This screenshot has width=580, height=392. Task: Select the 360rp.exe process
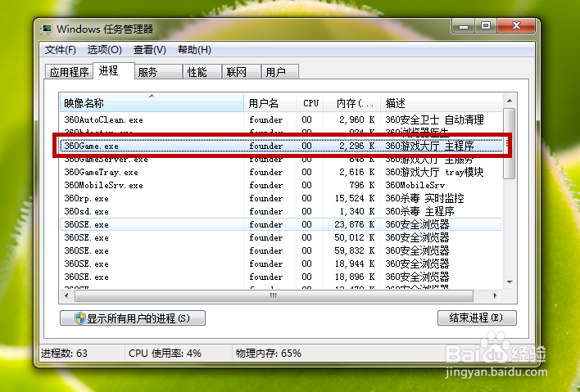(281, 198)
